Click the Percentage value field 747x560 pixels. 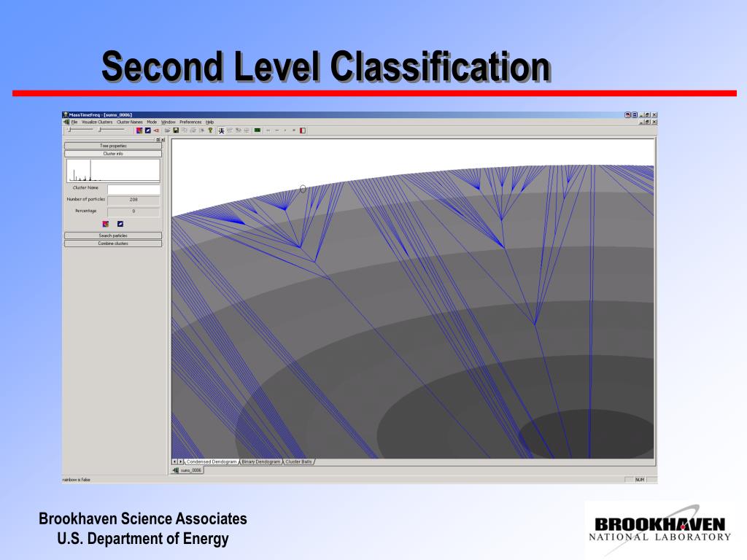click(x=133, y=211)
